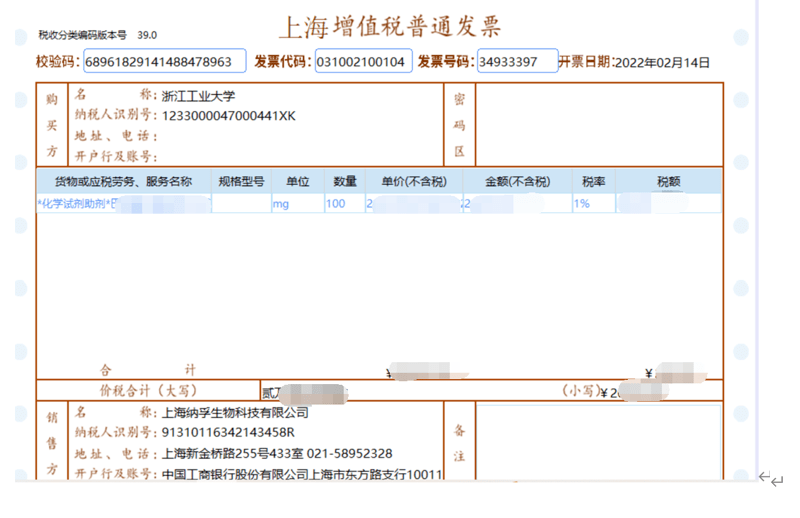The width and height of the screenshot is (800, 518).
Task: Click the 单价(不含税) column header
Action: [x=414, y=181]
